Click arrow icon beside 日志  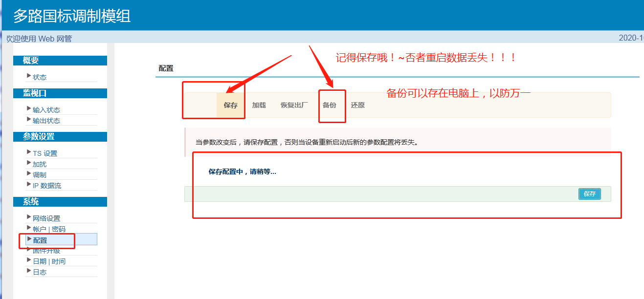click(29, 271)
